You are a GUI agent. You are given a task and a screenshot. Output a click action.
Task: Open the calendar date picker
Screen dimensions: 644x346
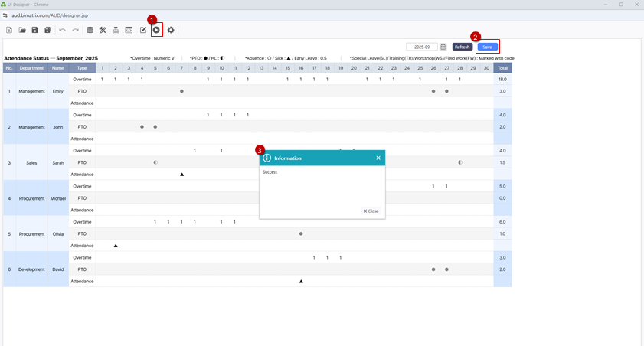pos(443,47)
